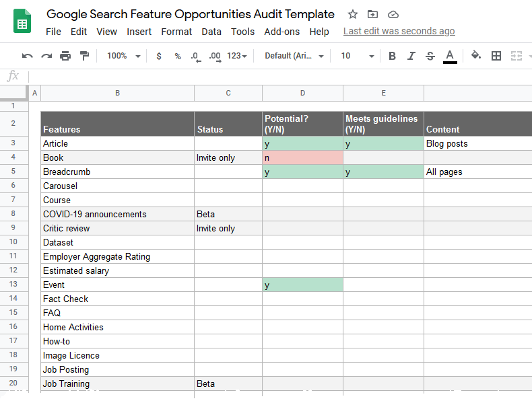Select the 'Breadcrumb' cell
532x407 pixels.
pyautogui.click(x=117, y=172)
